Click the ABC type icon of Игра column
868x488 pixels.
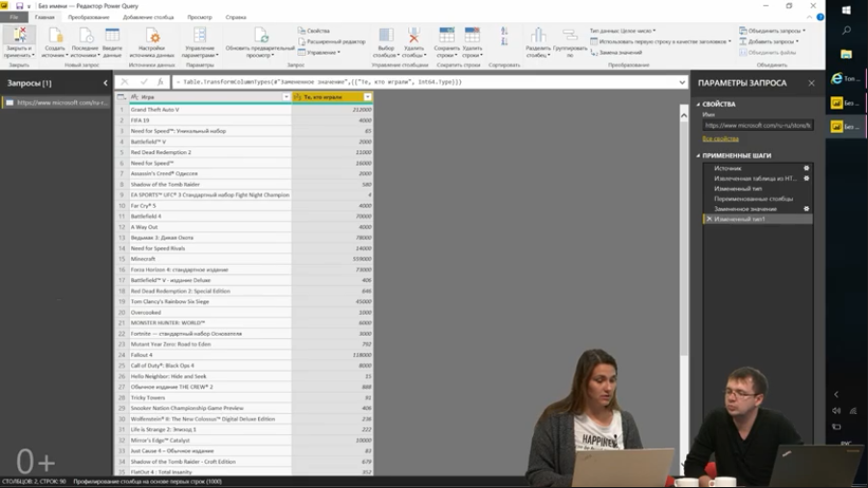tap(135, 97)
